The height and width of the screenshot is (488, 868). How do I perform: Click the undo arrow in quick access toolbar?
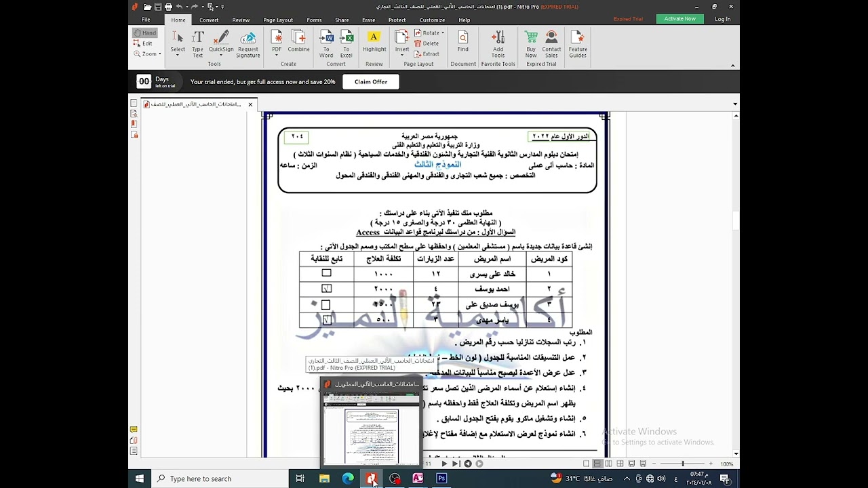[179, 7]
